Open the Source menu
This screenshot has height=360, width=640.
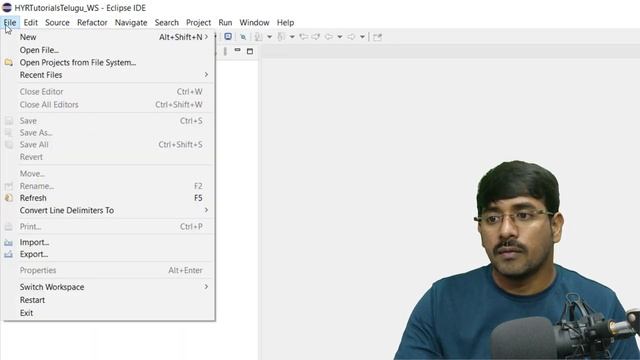57,22
